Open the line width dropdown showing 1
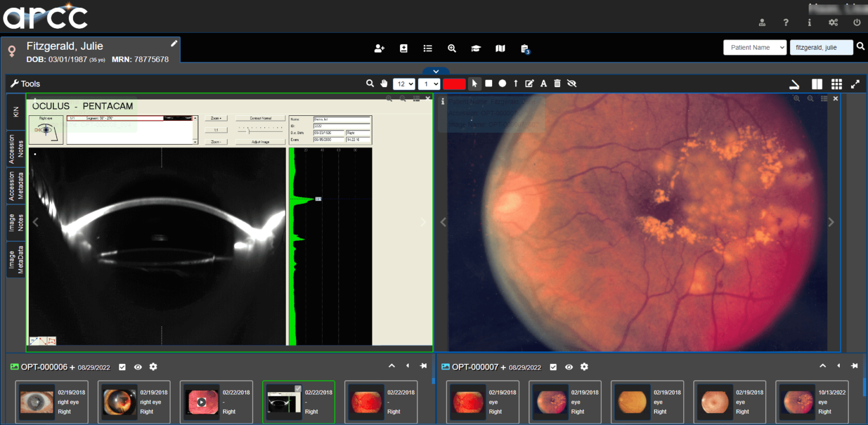 coord(429,83)
